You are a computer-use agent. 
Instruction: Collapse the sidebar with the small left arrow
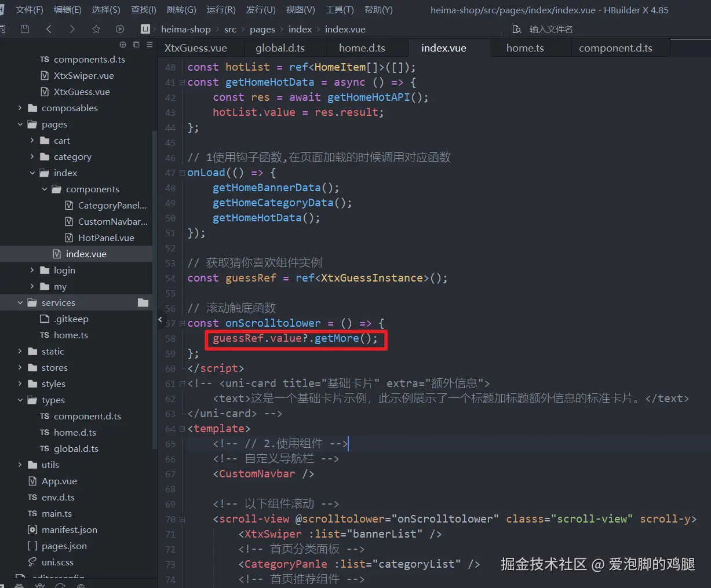pyautogui.click(x=161, y=319)
